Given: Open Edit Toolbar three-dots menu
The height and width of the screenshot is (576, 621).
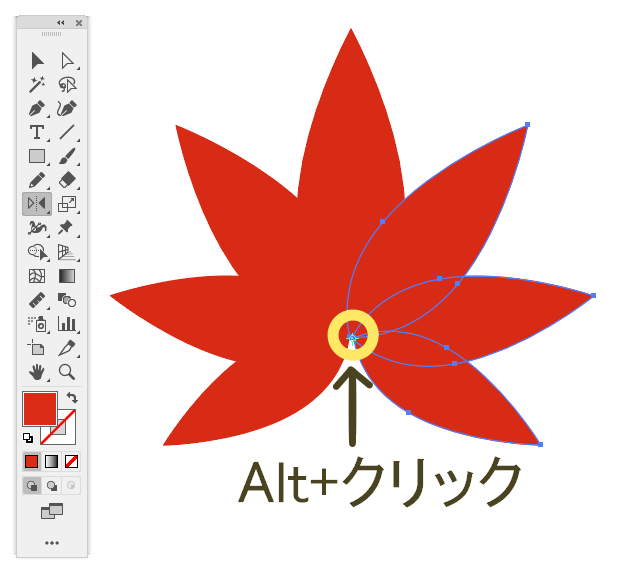Looking at the screenshot, I should point(52,543).
